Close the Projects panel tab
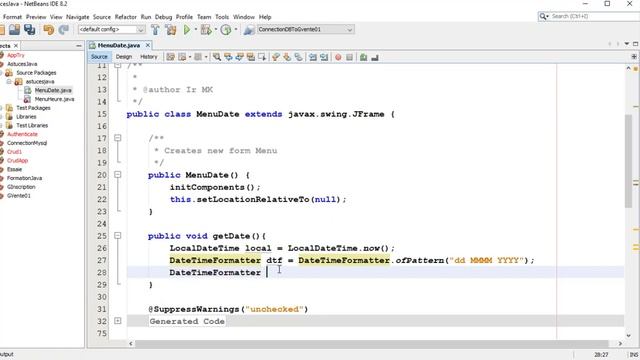Screen dimensions: 640x360 click(x=16, y=46)
